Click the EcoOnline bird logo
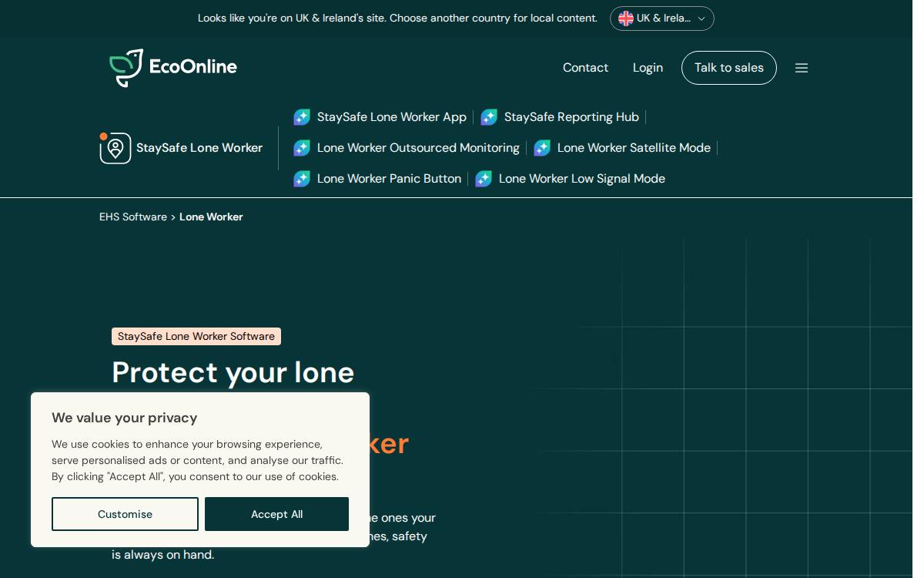 click(x=126, y=68)
